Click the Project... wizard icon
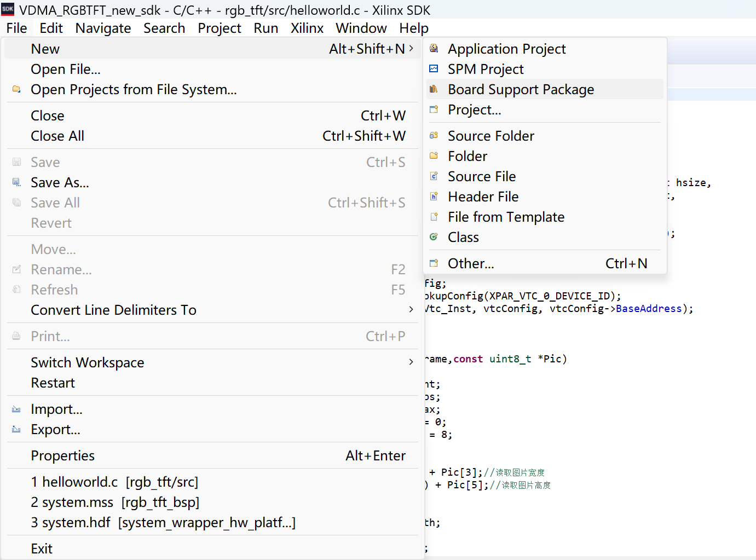 coord(434,109)
